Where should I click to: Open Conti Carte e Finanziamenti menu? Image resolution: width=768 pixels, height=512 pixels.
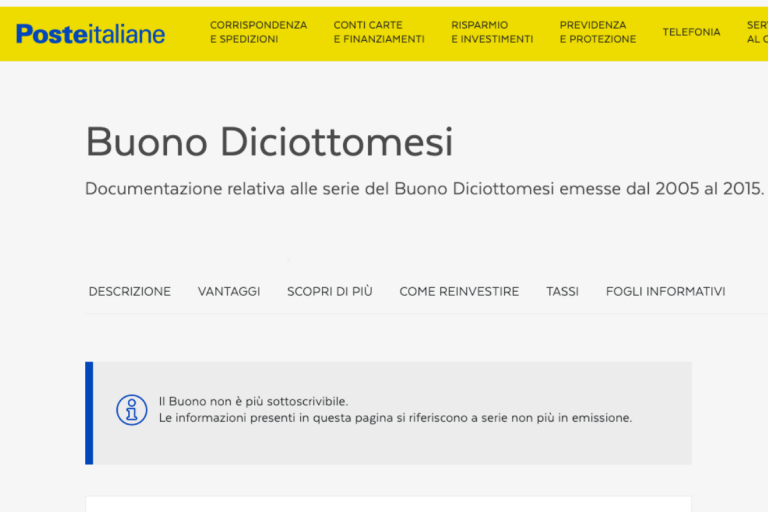coord(379,32)
